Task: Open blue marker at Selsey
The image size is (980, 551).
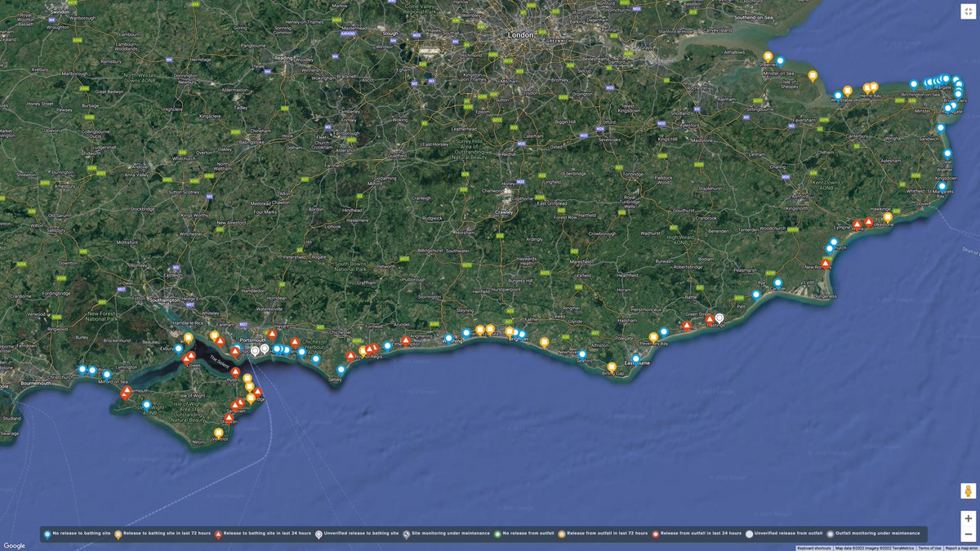Action: tap(341, 370)
